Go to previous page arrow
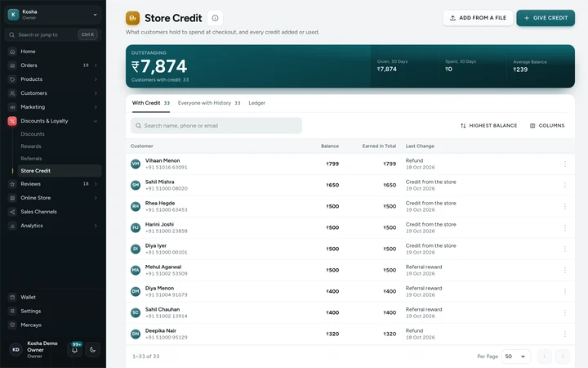Screen dimensions: 588x368 coord(545,357)
